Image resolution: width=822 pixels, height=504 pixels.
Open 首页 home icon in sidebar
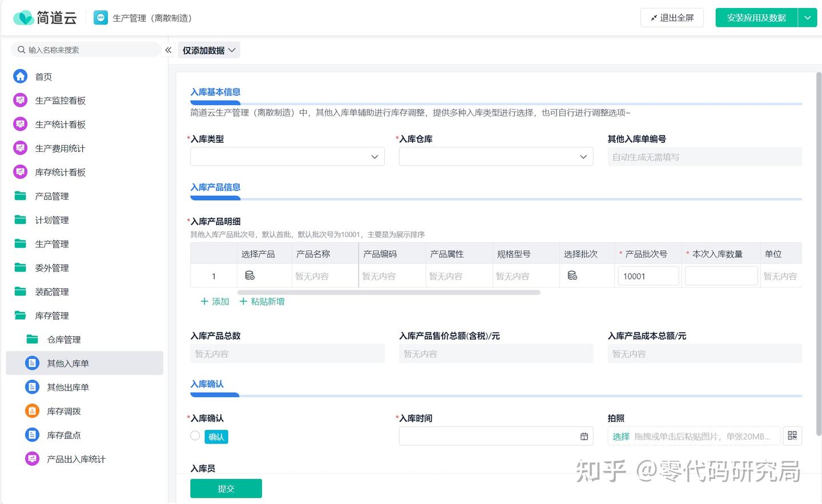tap(21, 76)
